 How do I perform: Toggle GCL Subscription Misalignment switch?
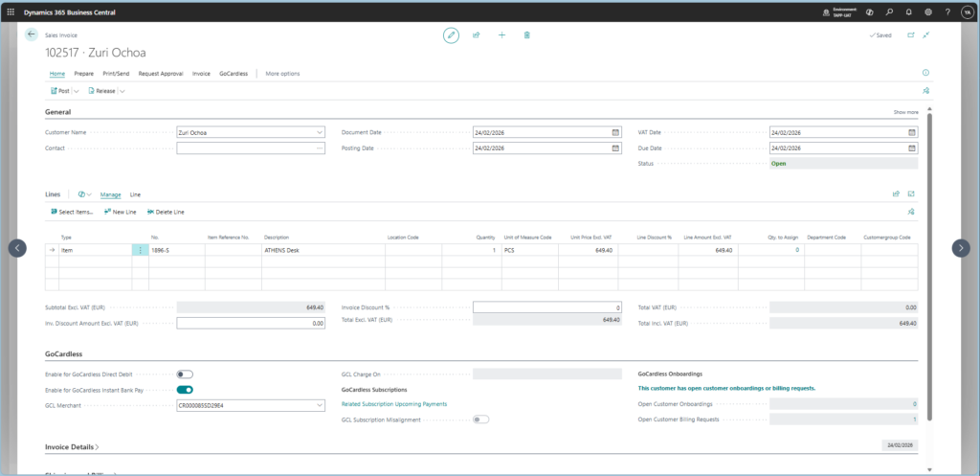coord(480,419)
